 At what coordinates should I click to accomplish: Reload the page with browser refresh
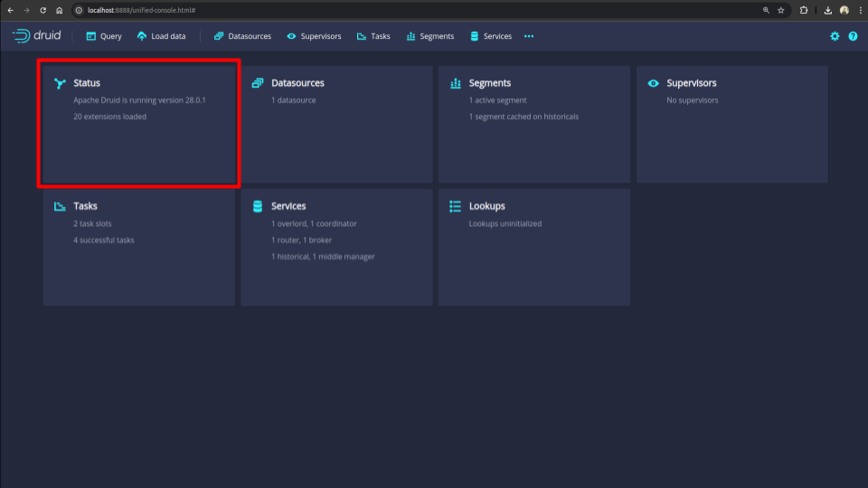(x=42, y=10)
